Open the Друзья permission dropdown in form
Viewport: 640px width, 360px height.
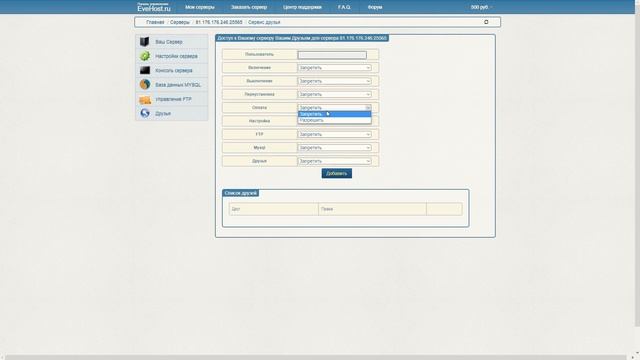click(334, 161)
